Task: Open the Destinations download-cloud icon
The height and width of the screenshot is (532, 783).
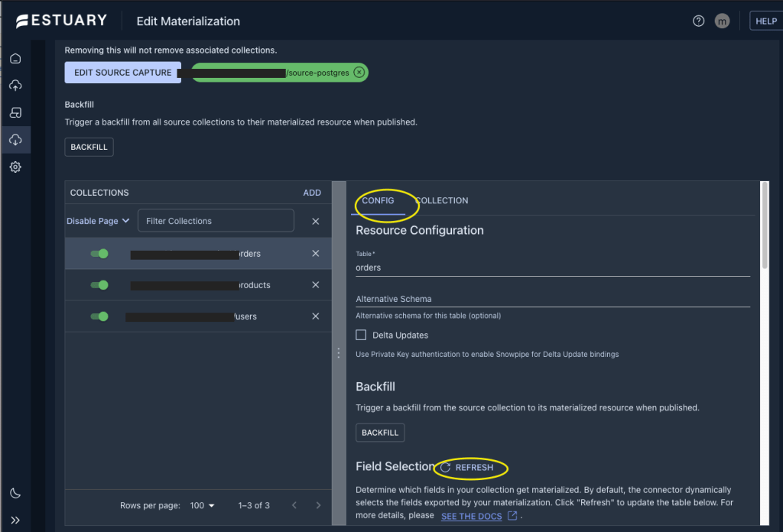Action: 15,140
